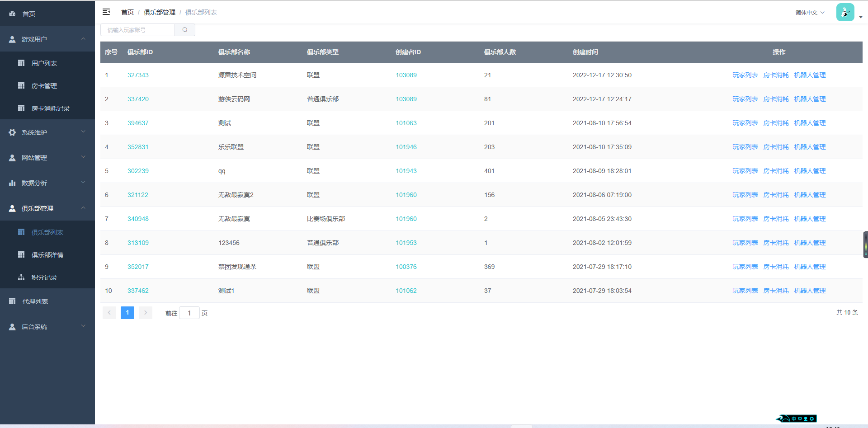The image size is (868, 428).
Task: Open 用户列表 menu item
Action: [47, 63]
